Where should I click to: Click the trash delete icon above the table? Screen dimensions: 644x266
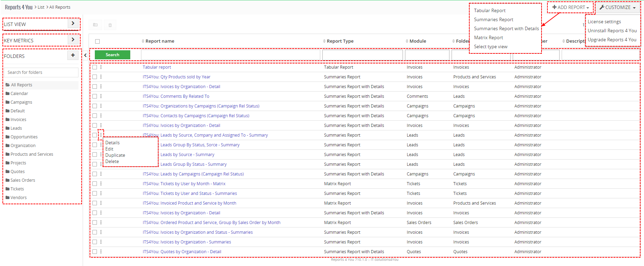[x=110, y=25]
